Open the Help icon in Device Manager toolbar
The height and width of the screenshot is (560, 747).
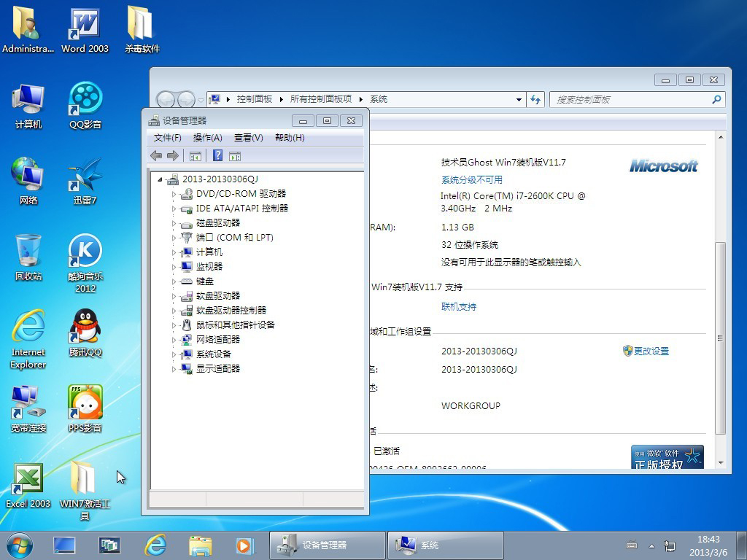tap(217, 156)
